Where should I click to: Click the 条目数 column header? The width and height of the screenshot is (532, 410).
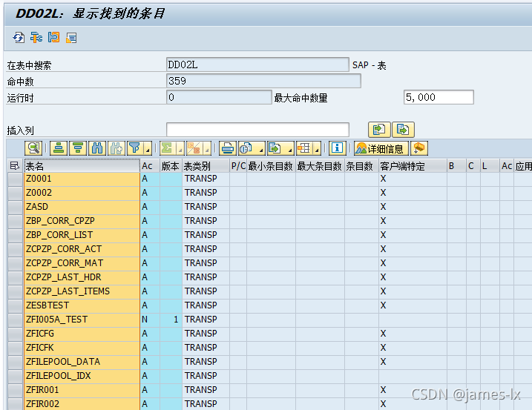(x=361, y=166)
